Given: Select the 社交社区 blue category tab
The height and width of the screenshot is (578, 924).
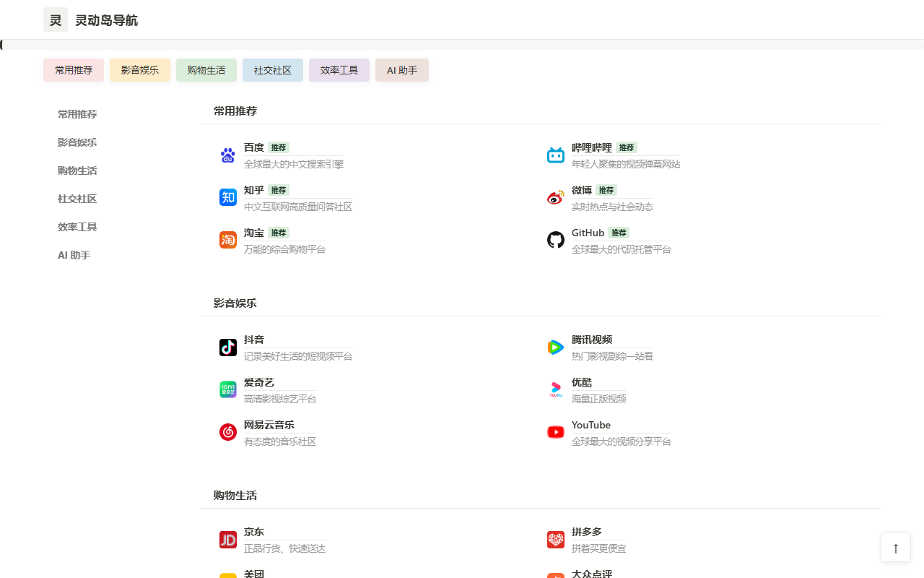Looking at the screenshot, I should (273, 70).
